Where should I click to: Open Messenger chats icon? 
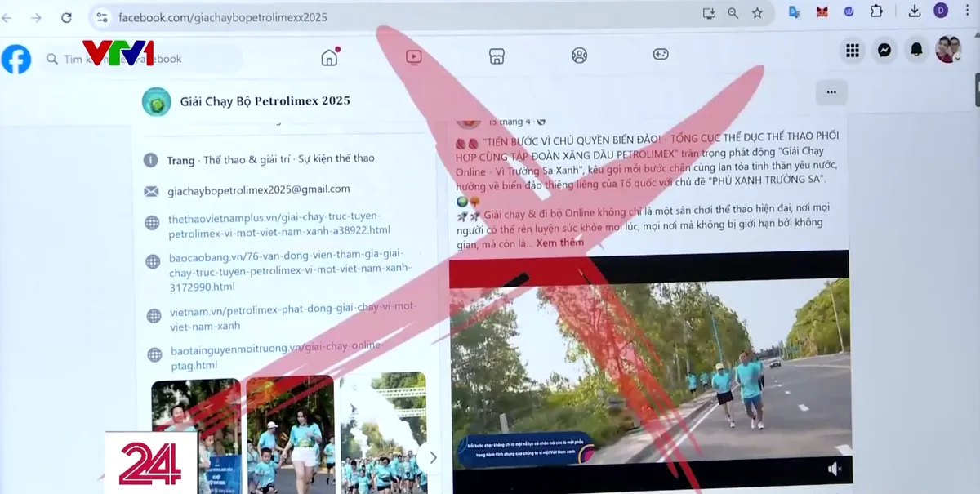pos(884,50)
